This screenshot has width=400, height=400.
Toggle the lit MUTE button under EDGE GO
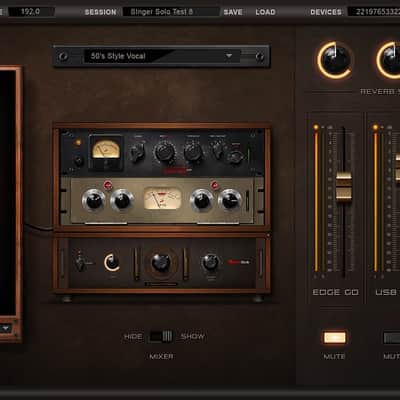point(334,338)
